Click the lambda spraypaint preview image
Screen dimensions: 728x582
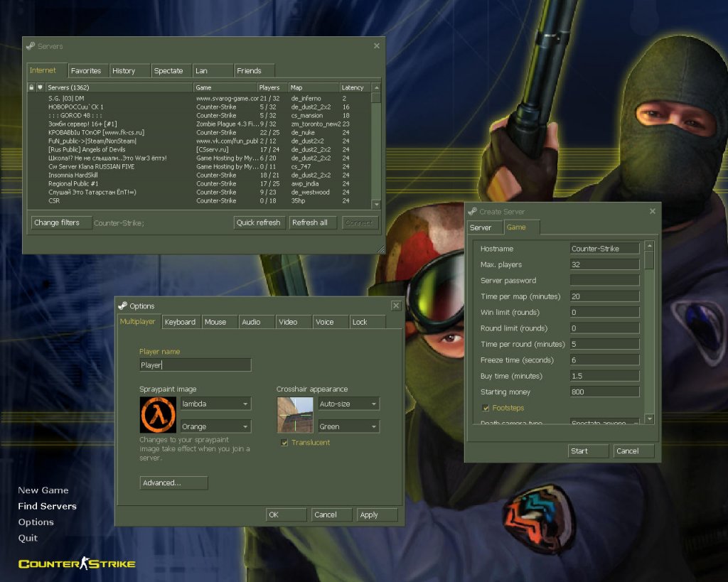[158, 414]
